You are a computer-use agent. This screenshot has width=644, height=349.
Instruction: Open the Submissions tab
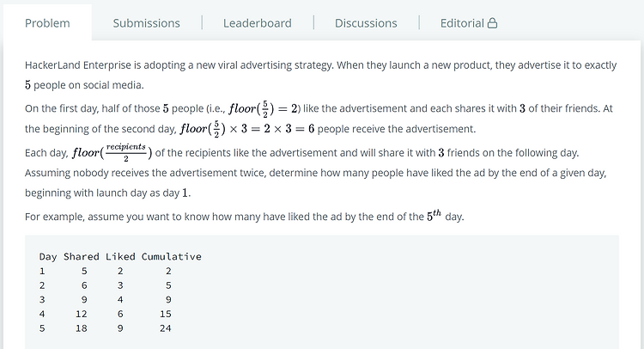click(146, 23)
